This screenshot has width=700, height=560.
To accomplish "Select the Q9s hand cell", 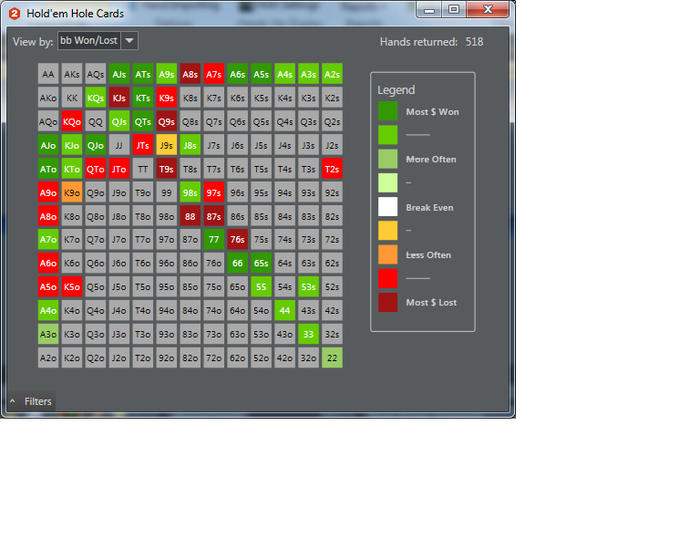I will pos(167,121).
